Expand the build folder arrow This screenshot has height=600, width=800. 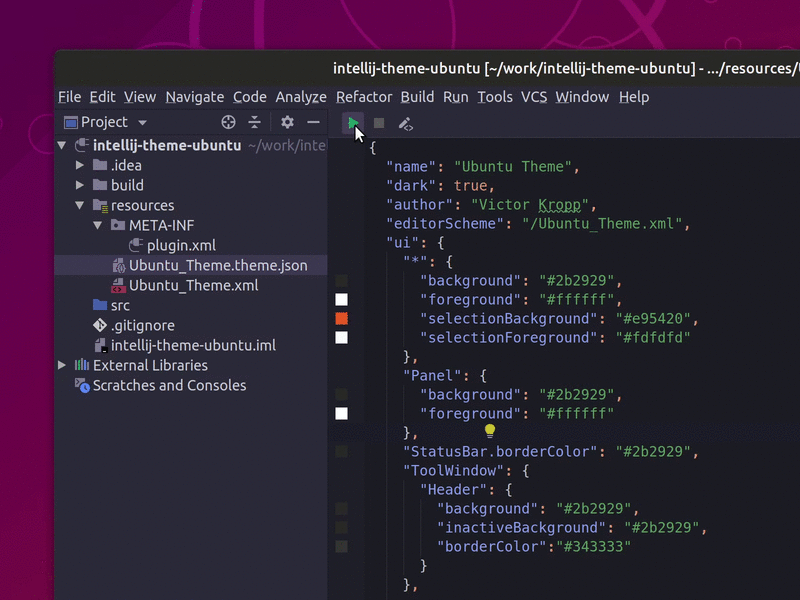(80, 185)
